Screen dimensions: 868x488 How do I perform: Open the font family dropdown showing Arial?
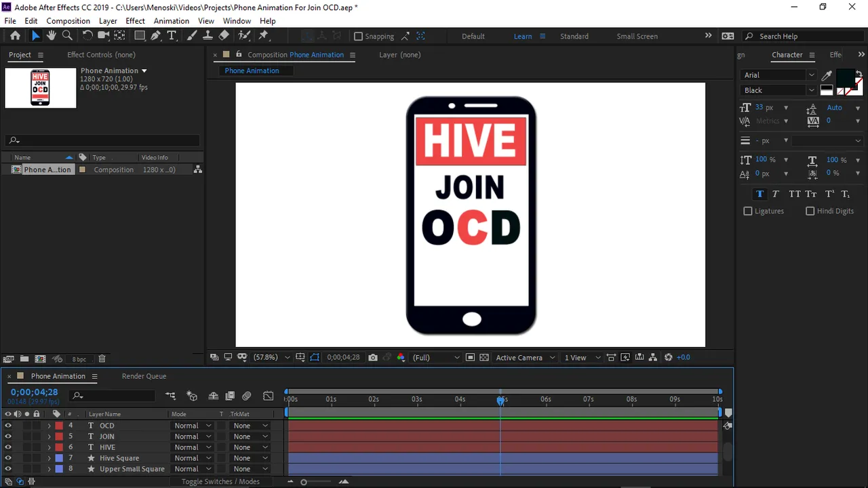(778, 75)
